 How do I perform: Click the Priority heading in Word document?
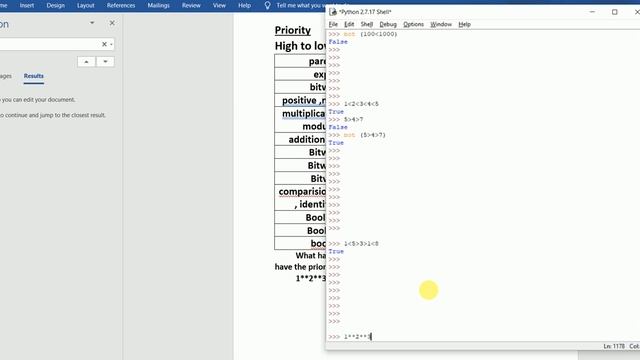tap(293, 30)
